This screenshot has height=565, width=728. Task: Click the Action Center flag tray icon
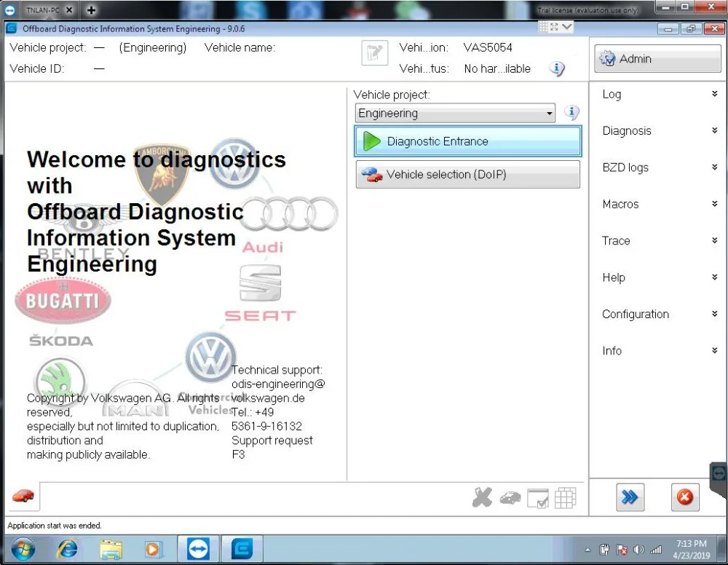point(621,550)
